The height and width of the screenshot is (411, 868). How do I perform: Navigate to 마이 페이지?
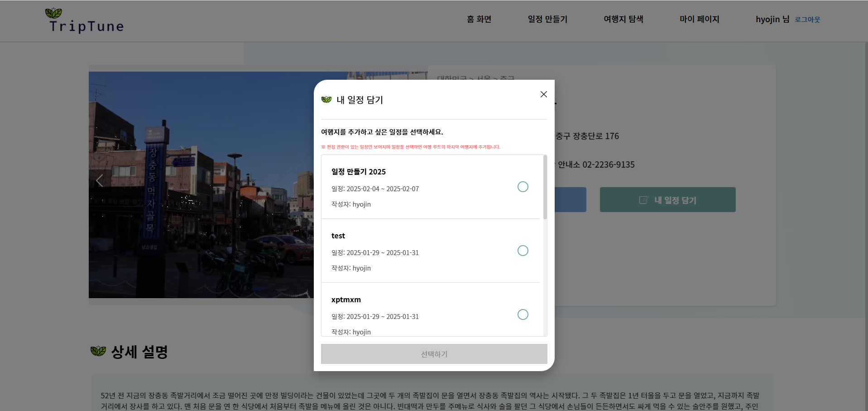coord(699,19)
